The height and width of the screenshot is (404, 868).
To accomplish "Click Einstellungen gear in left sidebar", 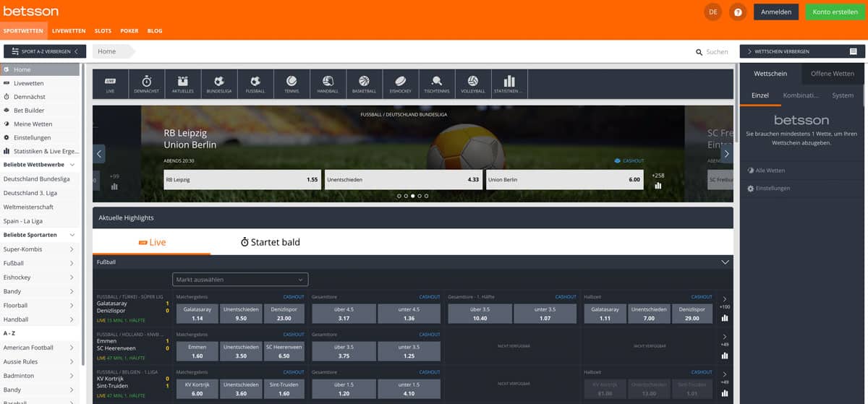I will [7, 137].
